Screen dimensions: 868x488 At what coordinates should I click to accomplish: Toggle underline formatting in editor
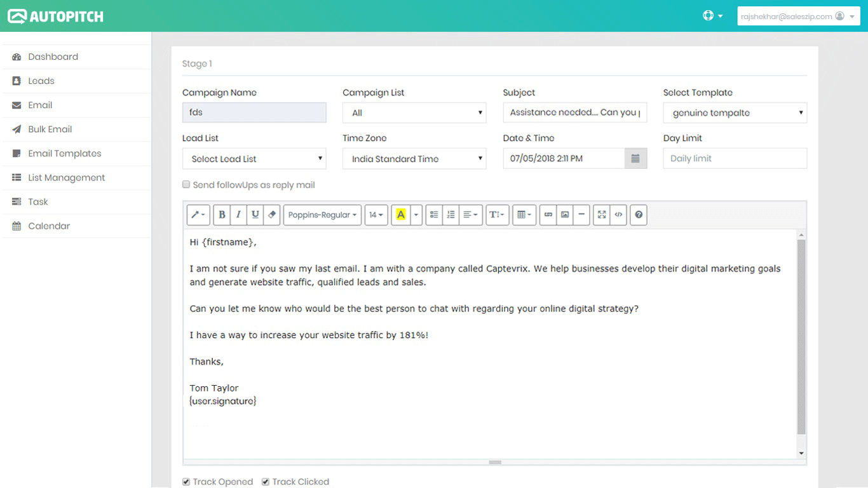point(255,215)
